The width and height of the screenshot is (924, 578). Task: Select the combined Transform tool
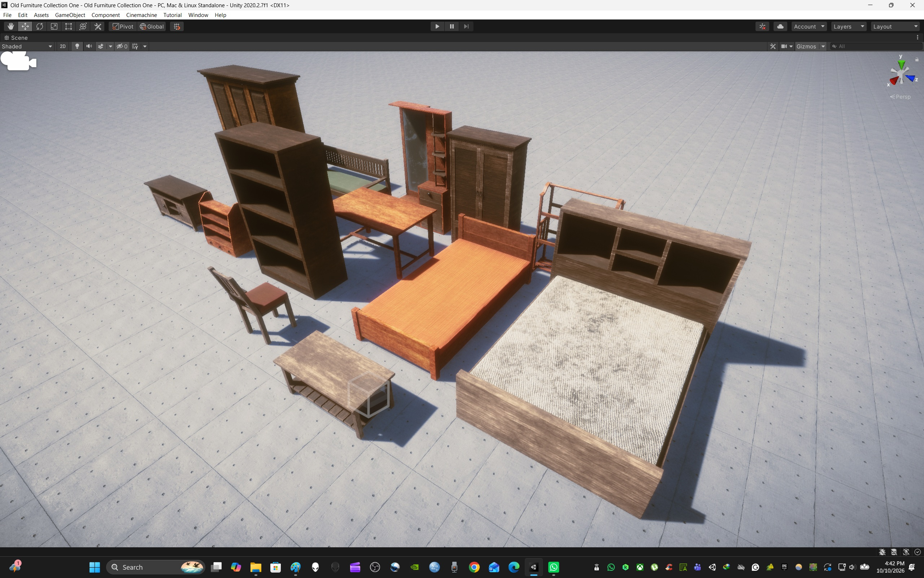tap(83, 26)
